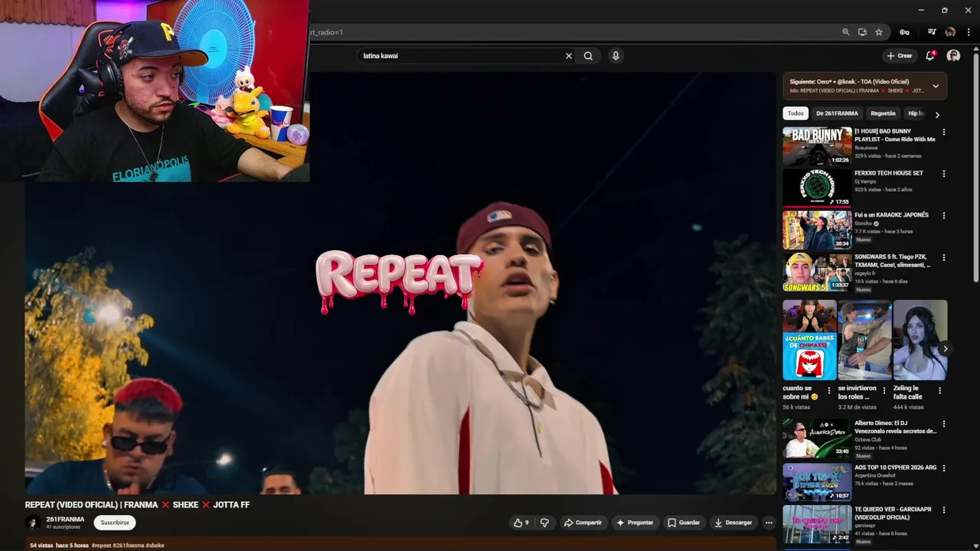Click the Descargar button

(733, 523)
